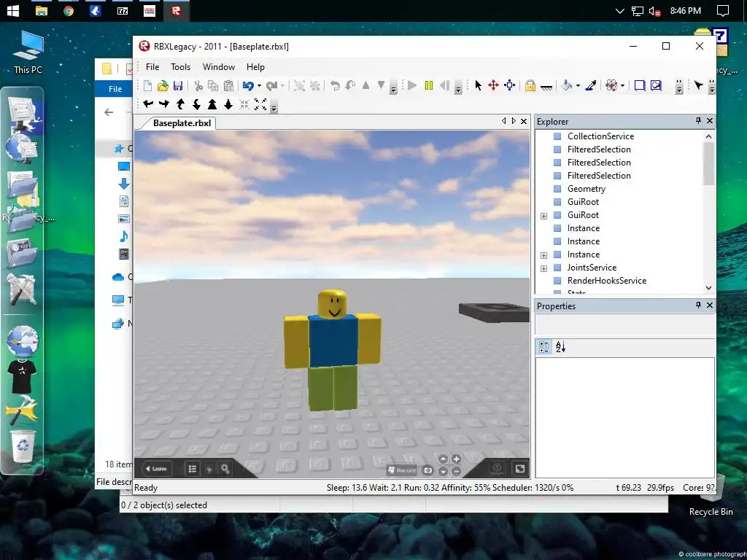Pan camera right with black arrow
The width and height of the screenshot is (747, 560).
click(x=164, y=104)
